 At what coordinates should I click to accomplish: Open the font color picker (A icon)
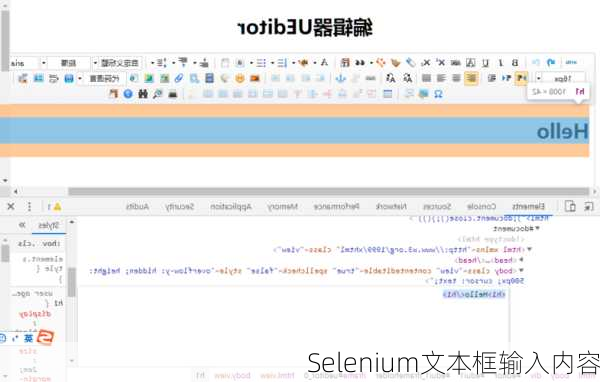tap(324, 62)
